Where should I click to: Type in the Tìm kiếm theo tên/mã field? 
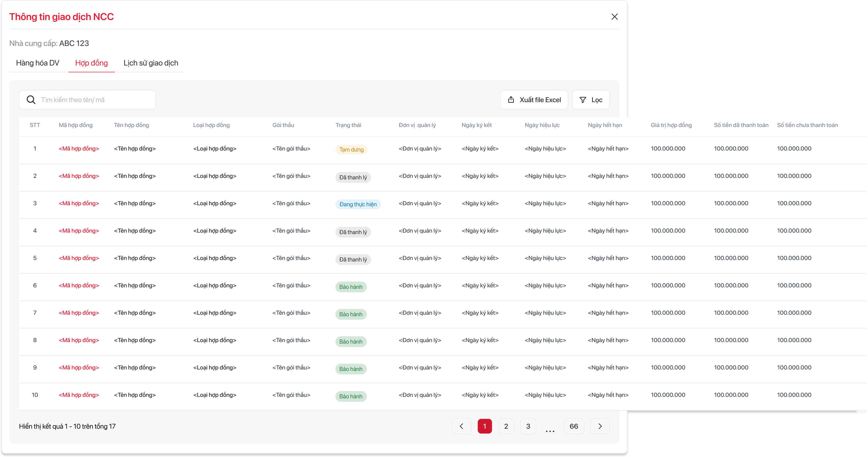point(94,100)
